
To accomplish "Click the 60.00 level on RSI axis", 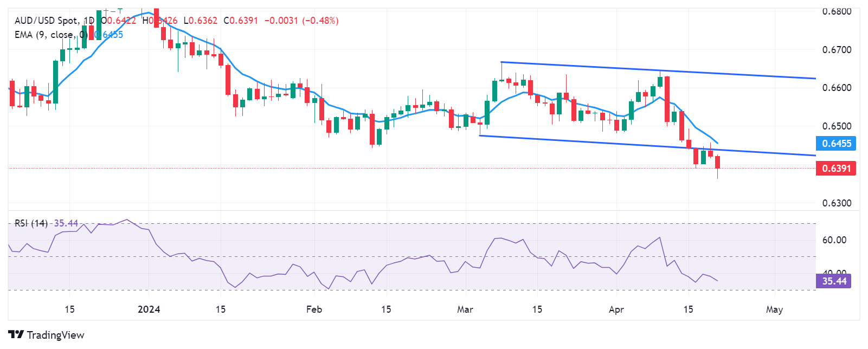I will [834, 240].
